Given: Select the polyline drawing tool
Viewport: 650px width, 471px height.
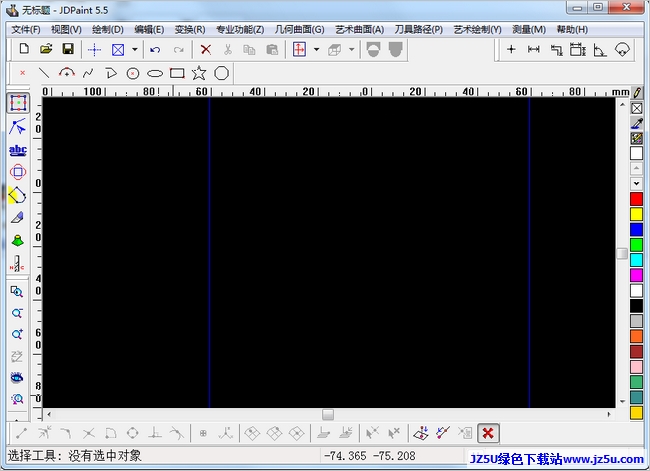Looking at the screenshot, I should (88, 73).
